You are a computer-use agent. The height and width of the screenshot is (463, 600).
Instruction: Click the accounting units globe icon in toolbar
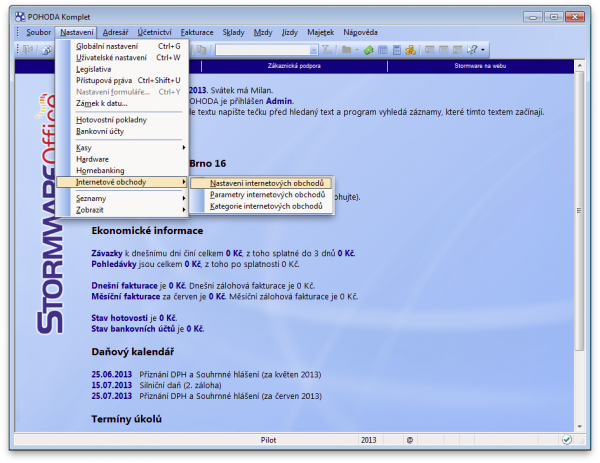pos(47,50)
